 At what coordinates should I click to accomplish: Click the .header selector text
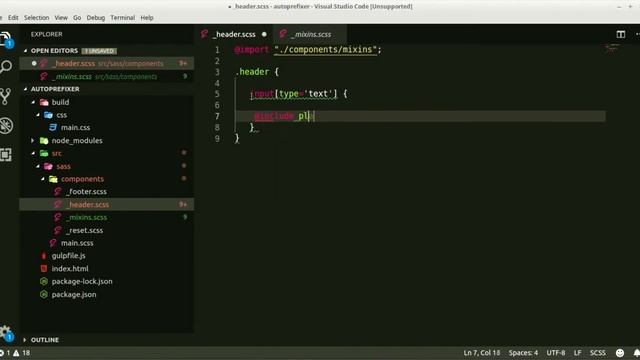point(252,72)
